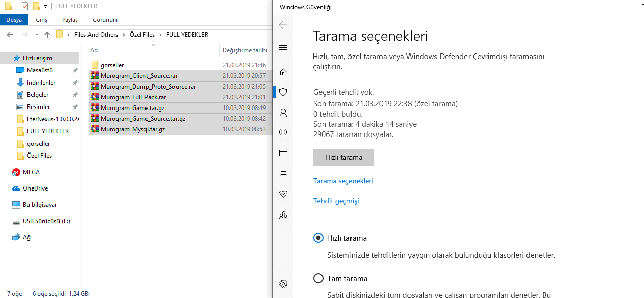Open the Dosya menu tab
Image resolution: width=644 pixels, height=298 pixels.
(14, 20)
